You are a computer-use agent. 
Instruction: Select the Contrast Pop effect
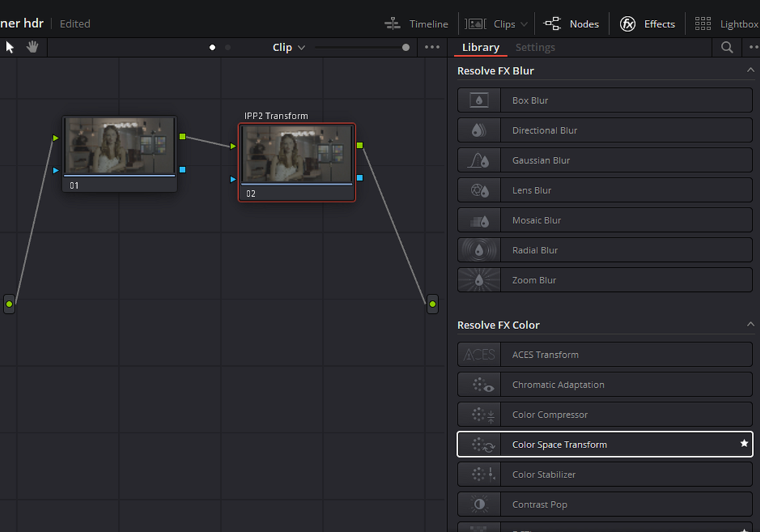point(605,504)
